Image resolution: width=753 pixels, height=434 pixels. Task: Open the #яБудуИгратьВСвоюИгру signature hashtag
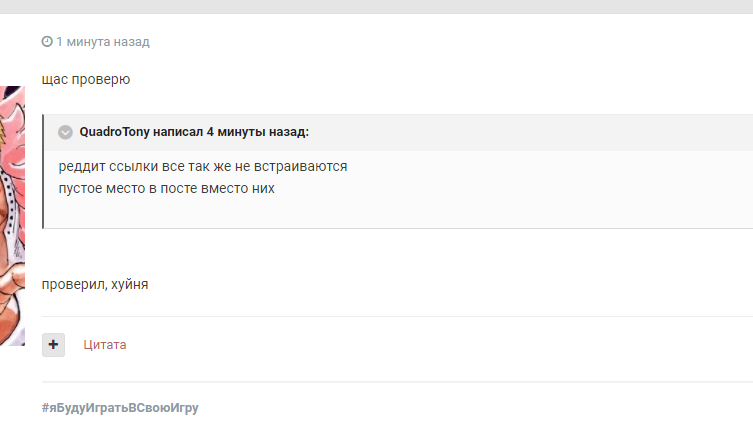(120, 408)
